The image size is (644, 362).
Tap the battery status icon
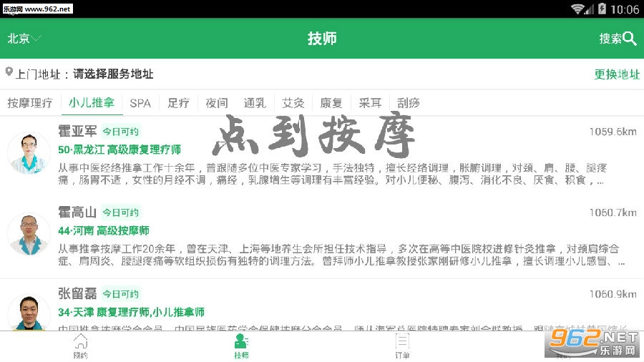pyautogui.click(x=602, y=9)
